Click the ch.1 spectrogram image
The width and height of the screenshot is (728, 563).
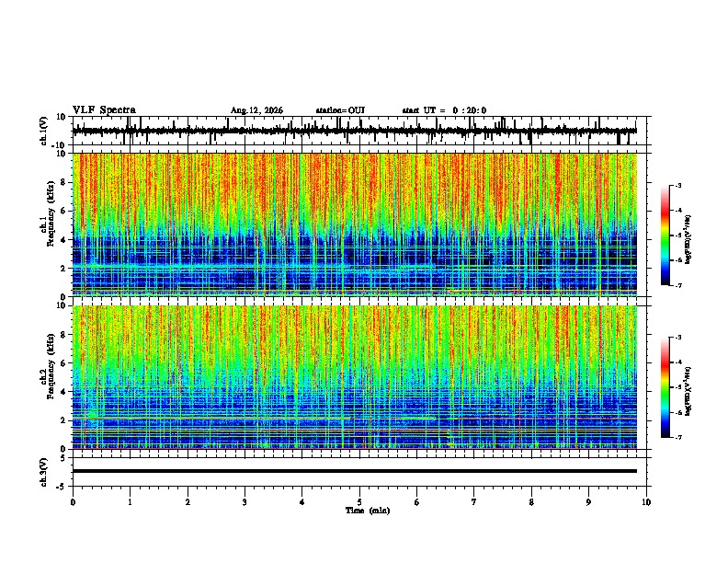[x=354, y=224]
